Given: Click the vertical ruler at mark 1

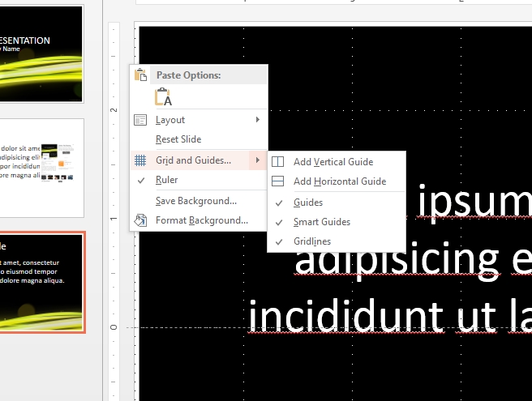Looking at the screenshot, I should (x=114, y=219).
